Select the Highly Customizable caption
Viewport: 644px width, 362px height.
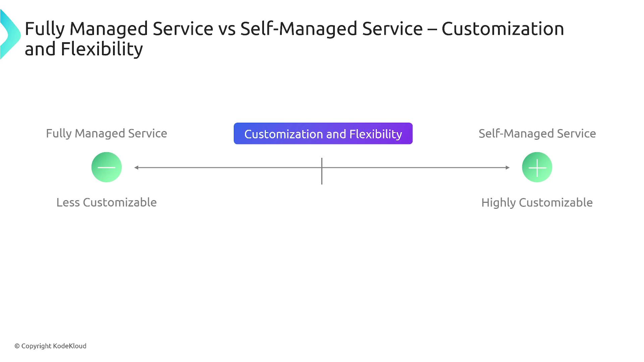pos(537,202)
